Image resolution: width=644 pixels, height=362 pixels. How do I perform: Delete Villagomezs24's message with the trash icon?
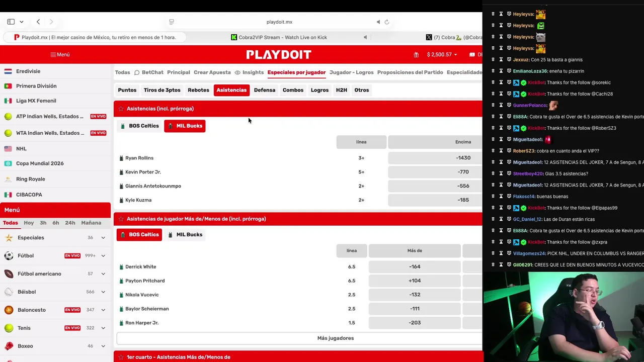pos(493,253)
